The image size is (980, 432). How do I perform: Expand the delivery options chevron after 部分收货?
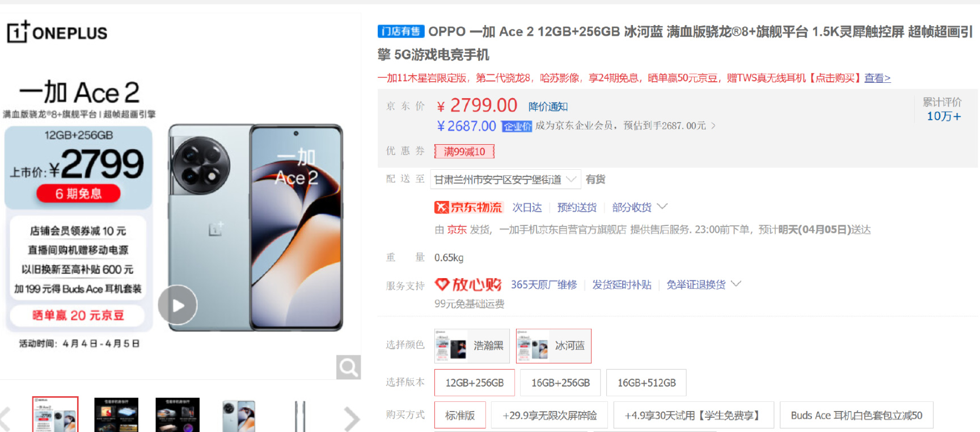pyautogui.click(x=662, y=207)
